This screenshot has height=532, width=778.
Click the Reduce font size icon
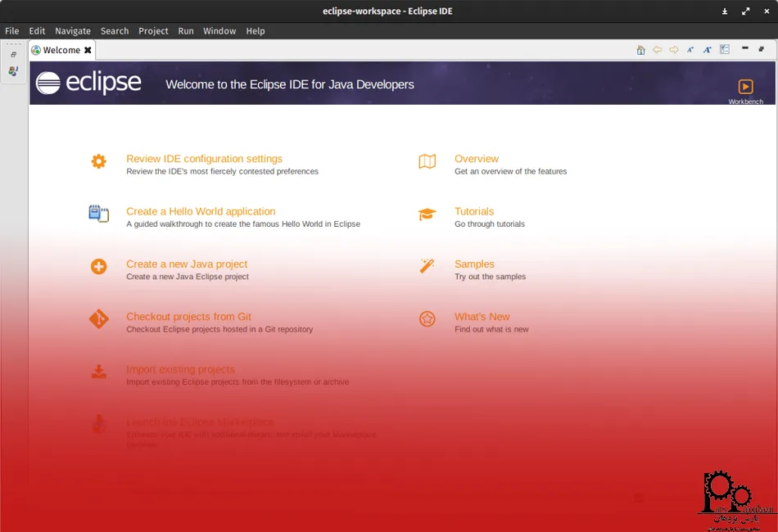coord(690,50)
